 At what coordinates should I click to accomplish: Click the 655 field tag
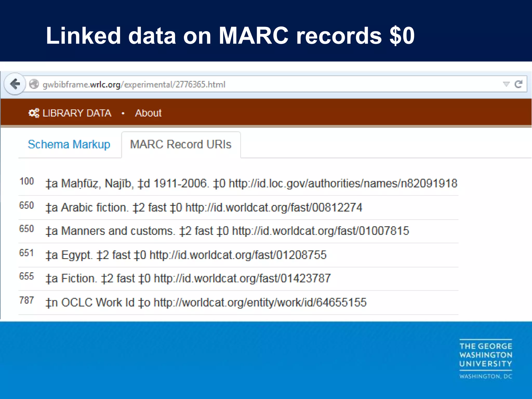pyautogui.click(x=26, y=276)
